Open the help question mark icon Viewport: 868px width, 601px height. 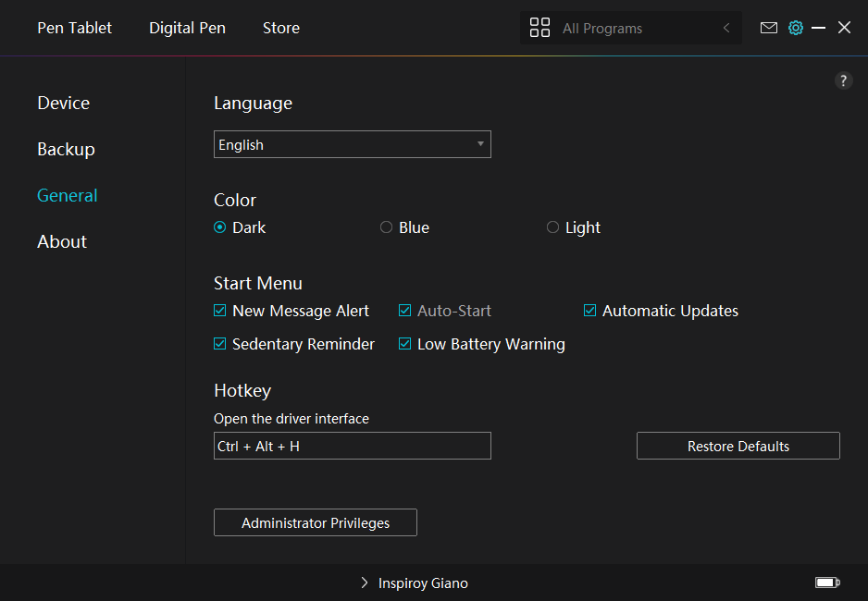(843, 80)
